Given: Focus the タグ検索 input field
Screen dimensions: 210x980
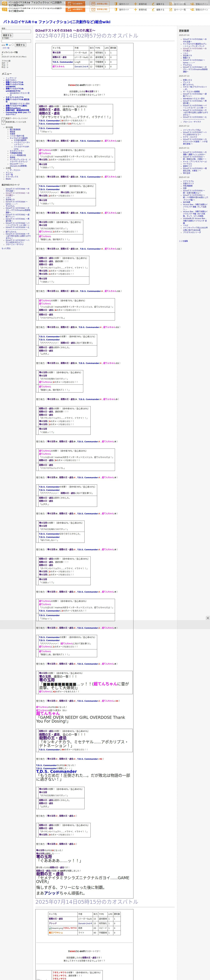Looking at the screenshot, I should 16,41.
